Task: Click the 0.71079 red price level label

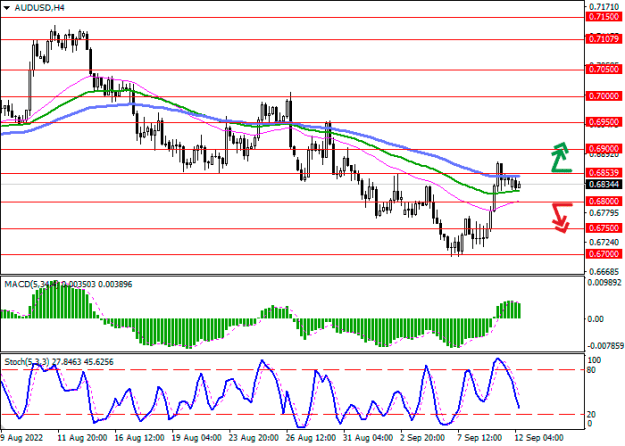Action: click(604, 39)
